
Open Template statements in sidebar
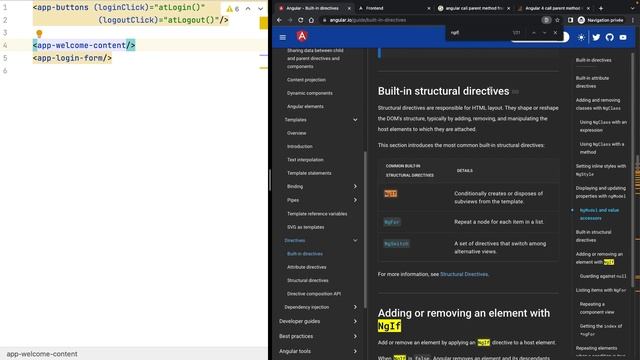click(309, 173)
